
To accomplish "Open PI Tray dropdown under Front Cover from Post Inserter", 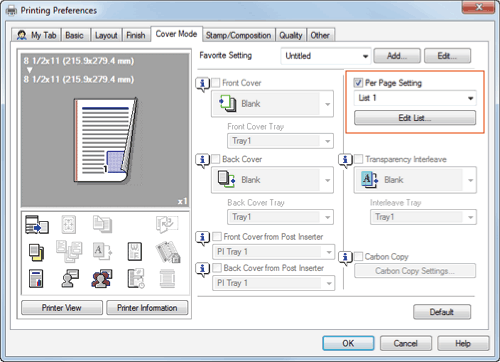I will click(x=273, y=252).
